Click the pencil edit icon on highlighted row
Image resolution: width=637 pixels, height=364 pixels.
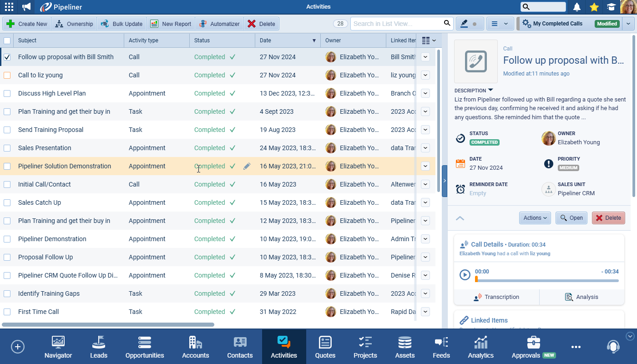click(247, 167)
